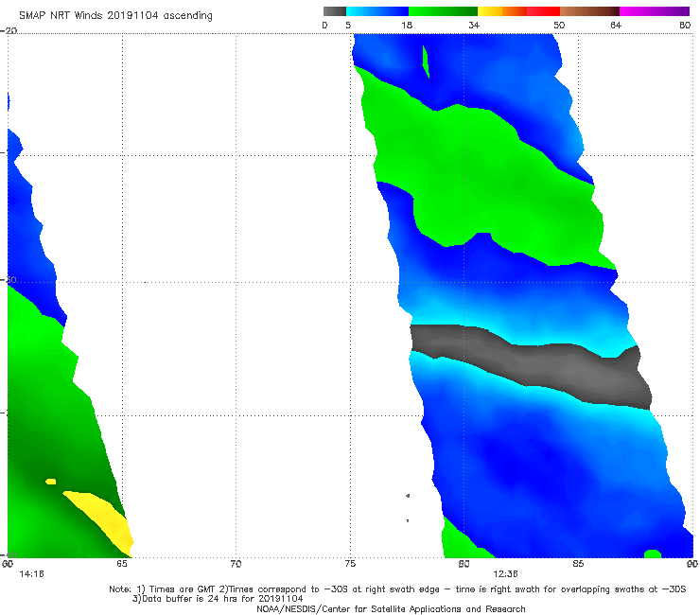The height and width of the screenshot is (615, 700).
Task: Click the '34' color scale label
Action: point(474,26)
